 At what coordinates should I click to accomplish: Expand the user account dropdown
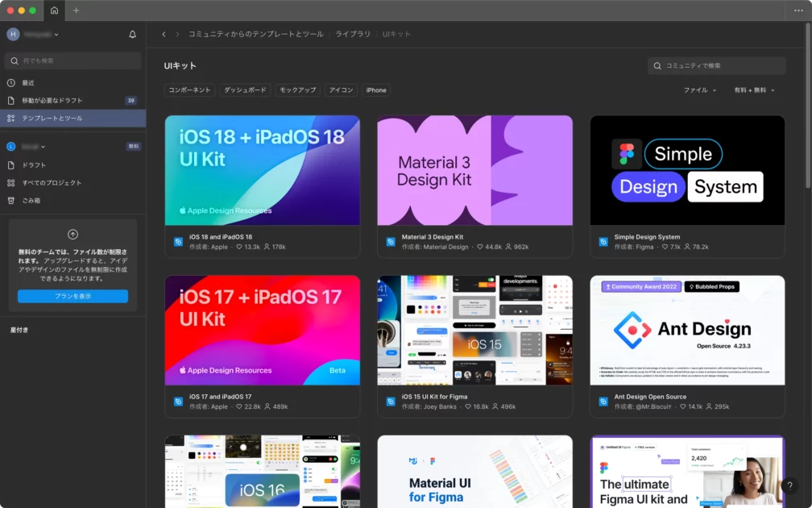tap(34, 35)
